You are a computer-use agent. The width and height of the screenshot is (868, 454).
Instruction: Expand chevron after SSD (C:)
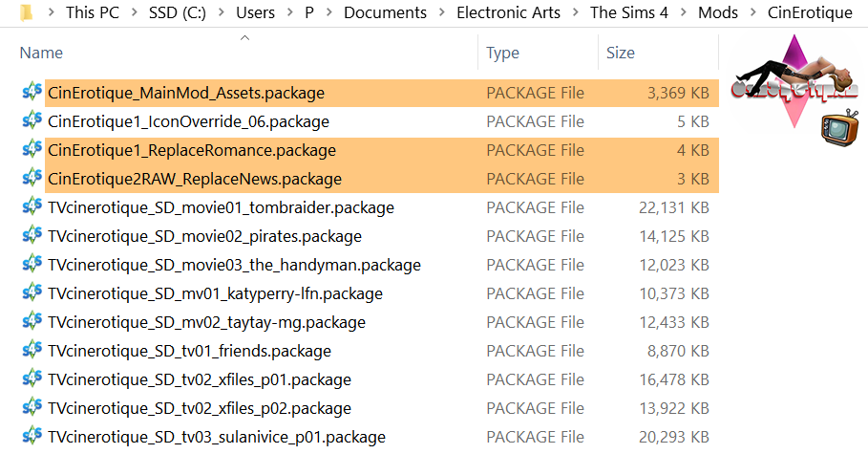click(222, 12)
